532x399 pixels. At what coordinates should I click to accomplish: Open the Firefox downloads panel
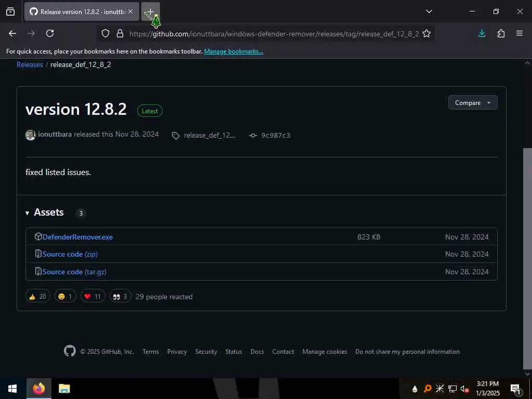coord(482,33)
